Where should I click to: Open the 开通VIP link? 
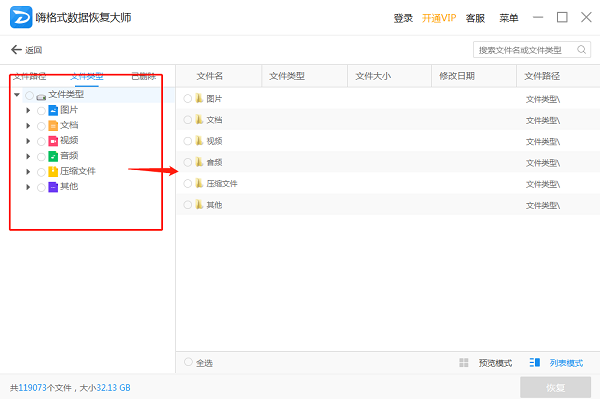coord(439,18)
